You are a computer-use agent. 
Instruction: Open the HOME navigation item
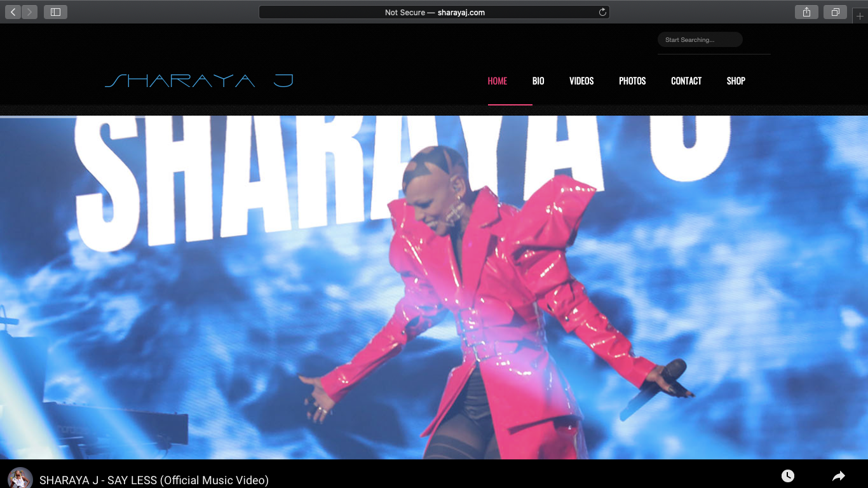tap(498, 81)
